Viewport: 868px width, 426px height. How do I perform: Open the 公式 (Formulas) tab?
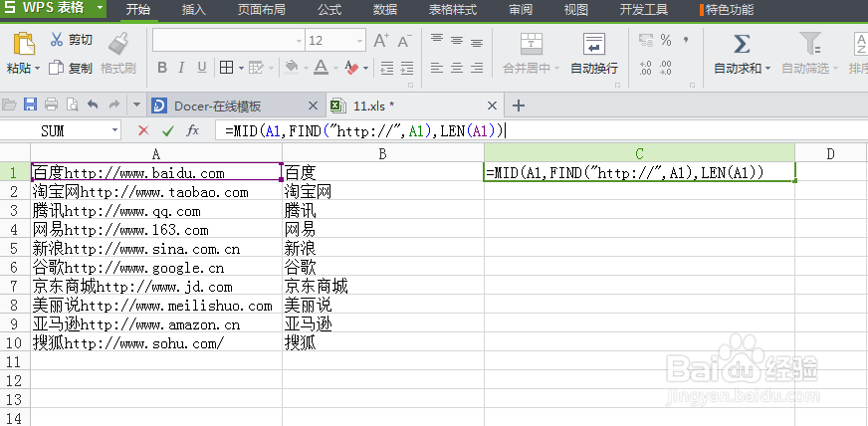tap(329, 9)
